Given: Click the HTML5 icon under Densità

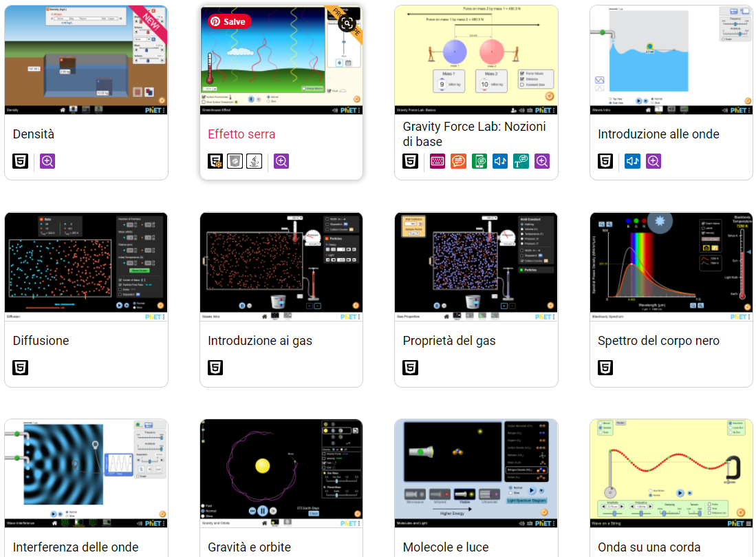Looking at the screenshot, I should 21,161.
